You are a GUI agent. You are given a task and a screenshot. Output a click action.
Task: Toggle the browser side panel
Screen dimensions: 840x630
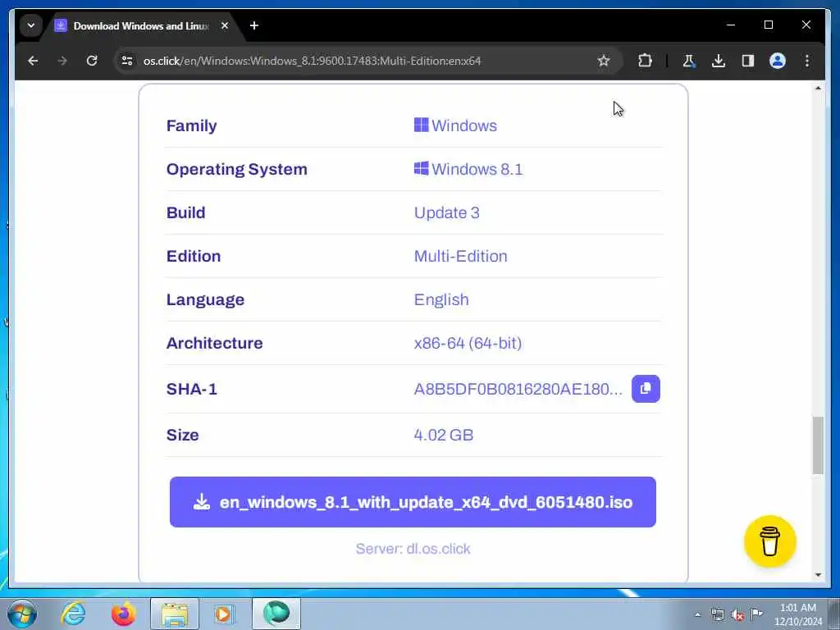tap(748, 61)
